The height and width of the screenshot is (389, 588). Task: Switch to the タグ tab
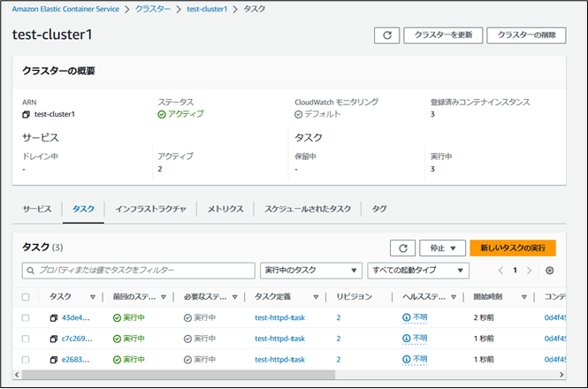[x=379, y=210]
